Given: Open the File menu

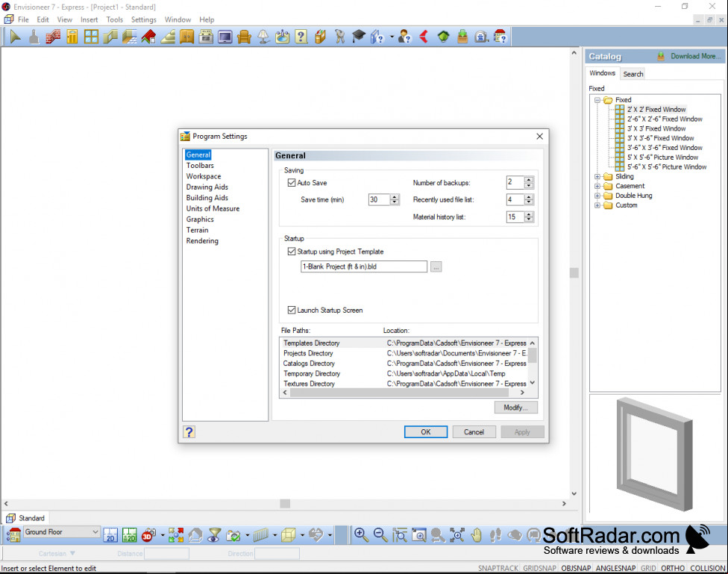Looking at the screenshot, I should [23, 19].
